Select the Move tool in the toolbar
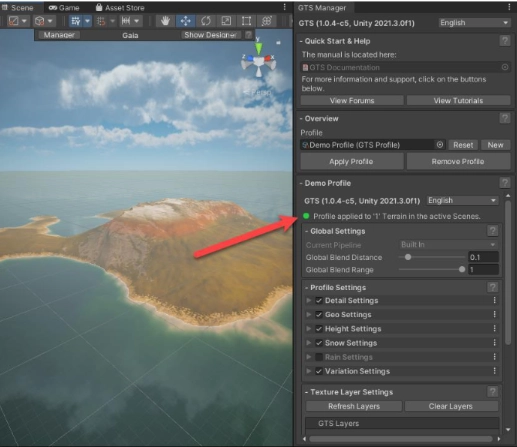The image size is (517, 447). click(185, 21)
